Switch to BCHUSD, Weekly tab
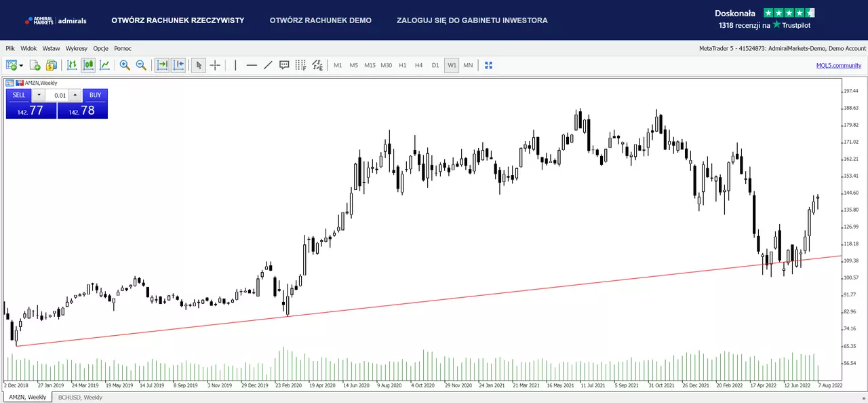The width and height of the screenshot is (868, 403). [80, 397]
